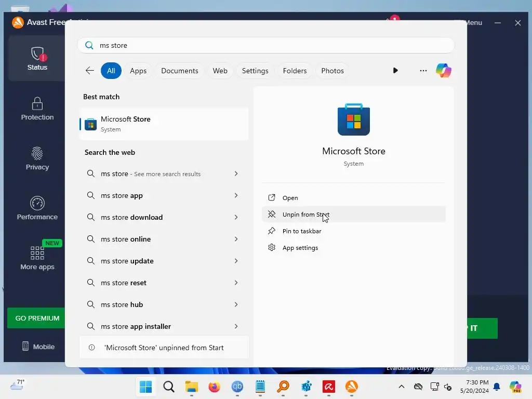The height and width of the screenshot is (399, 532).
Task: Show hidden system tray icons
Action: tap(402, 387)
